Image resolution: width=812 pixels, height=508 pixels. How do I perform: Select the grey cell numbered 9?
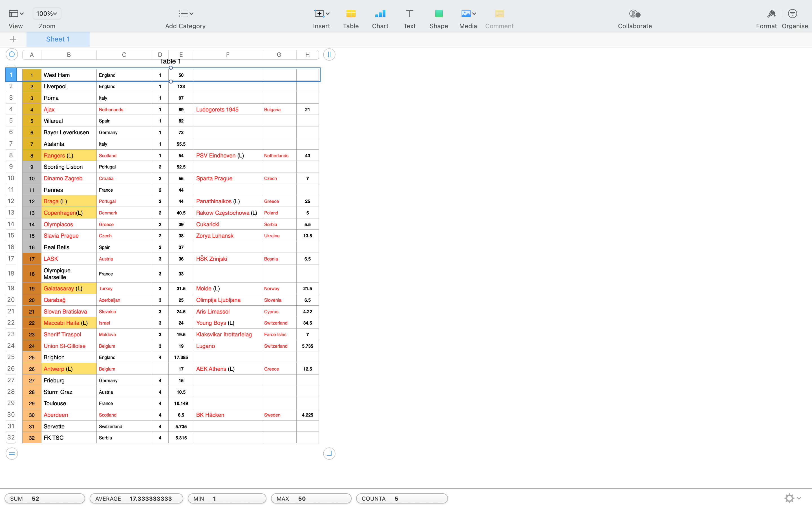coord(32,167)
